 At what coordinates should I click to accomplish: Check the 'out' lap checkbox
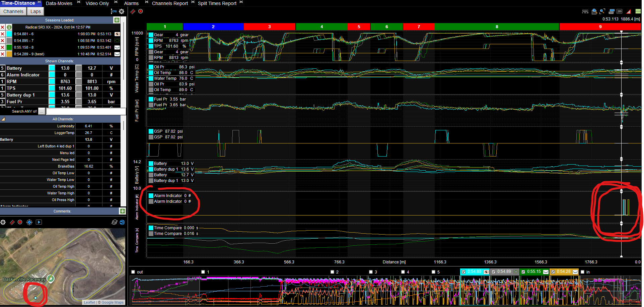click(133, 272)
